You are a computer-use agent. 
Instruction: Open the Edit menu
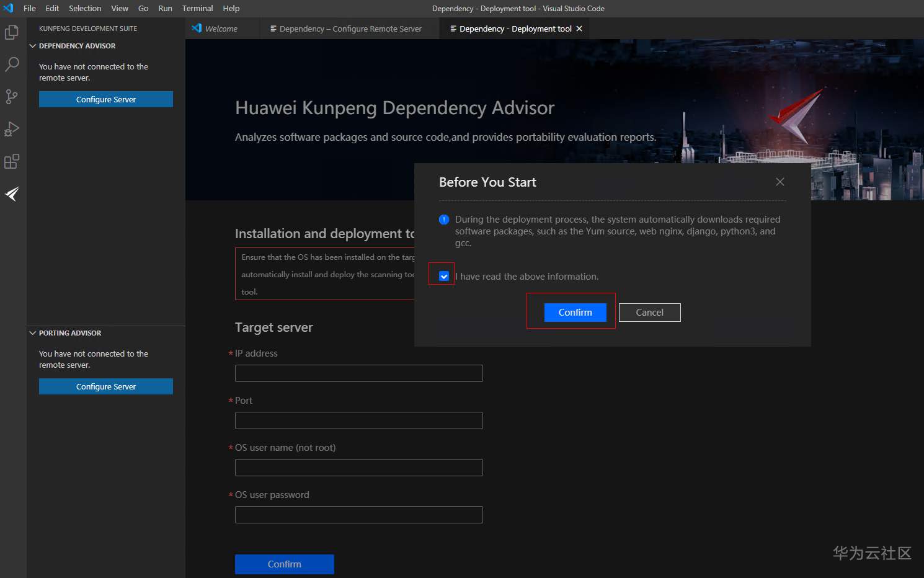[52, 8]
